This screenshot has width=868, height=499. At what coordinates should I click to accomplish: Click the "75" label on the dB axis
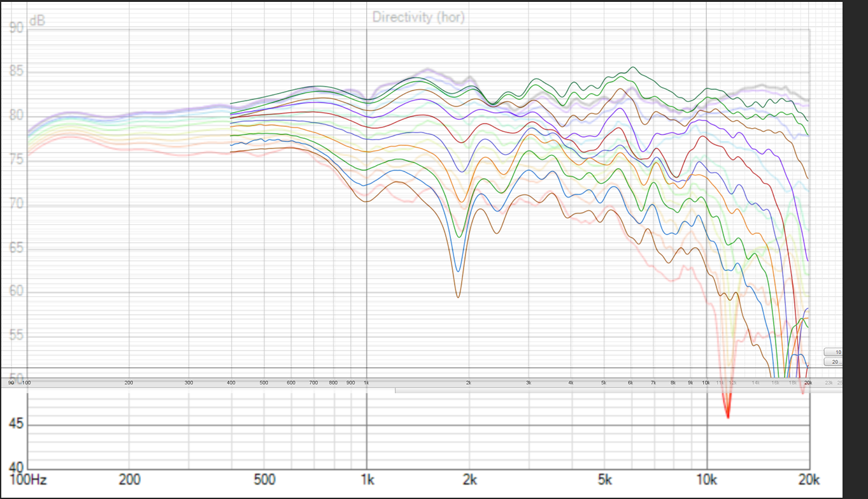[x=17, y=159]
